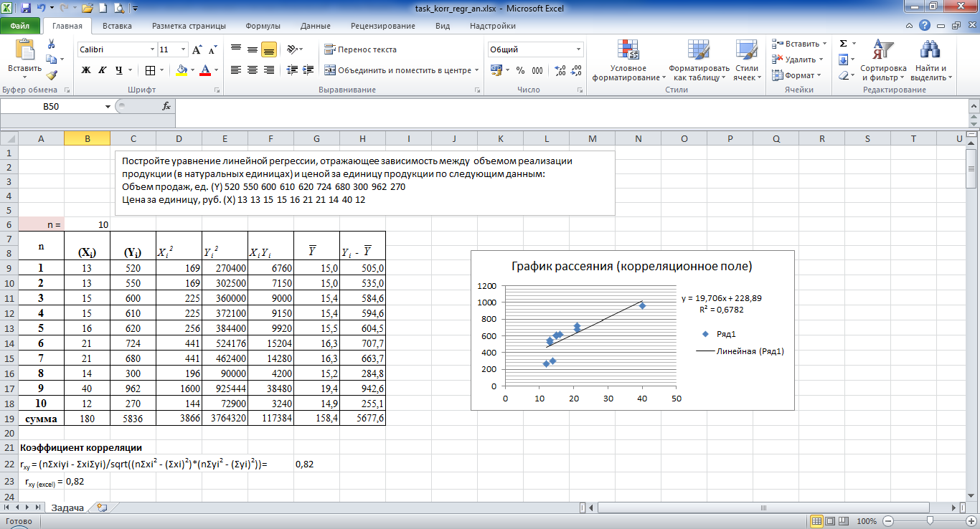This screenshot has height=529, width=980.
Task: Select column H header
Action: pos(362,138)
